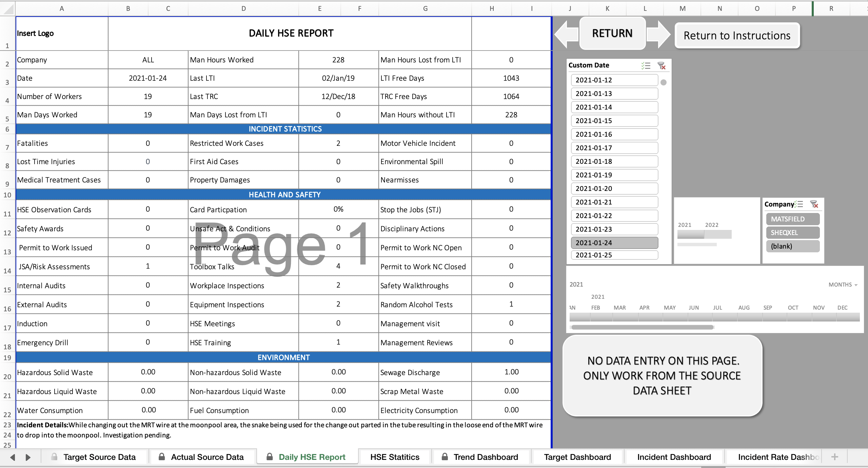The width and height of the screenshot is (868, 468).
Task: Open the Incident Dashboard sheet tab
Action: click(x=674, y=457)
